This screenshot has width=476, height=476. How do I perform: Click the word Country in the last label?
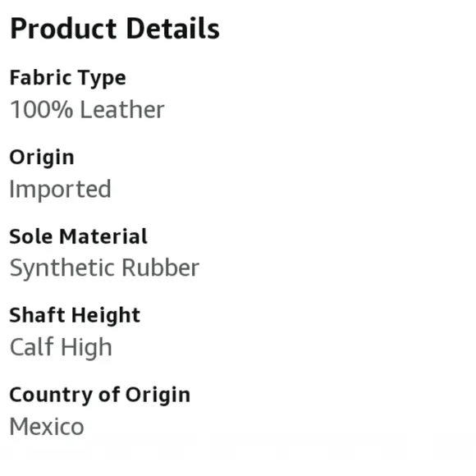point(52,395)
